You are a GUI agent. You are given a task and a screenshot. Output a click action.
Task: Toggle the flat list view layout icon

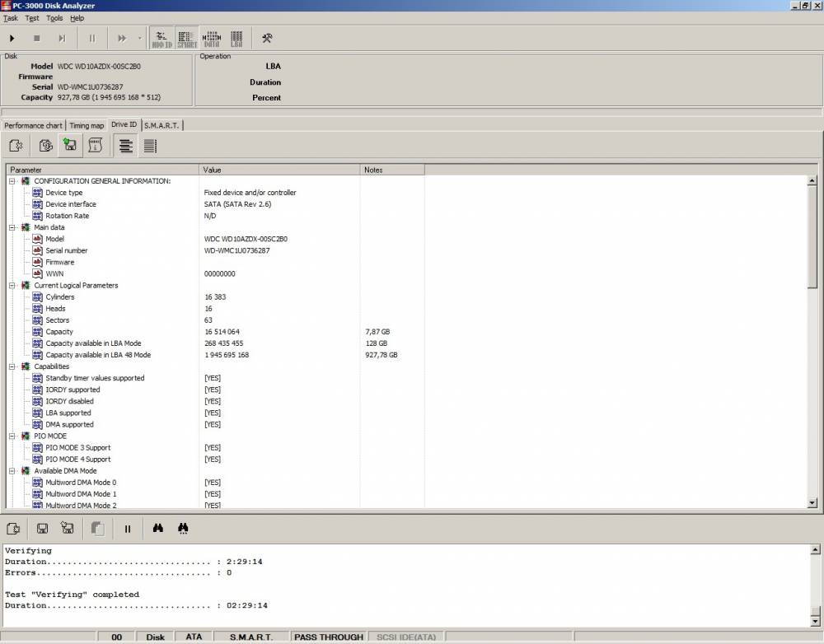150,146
